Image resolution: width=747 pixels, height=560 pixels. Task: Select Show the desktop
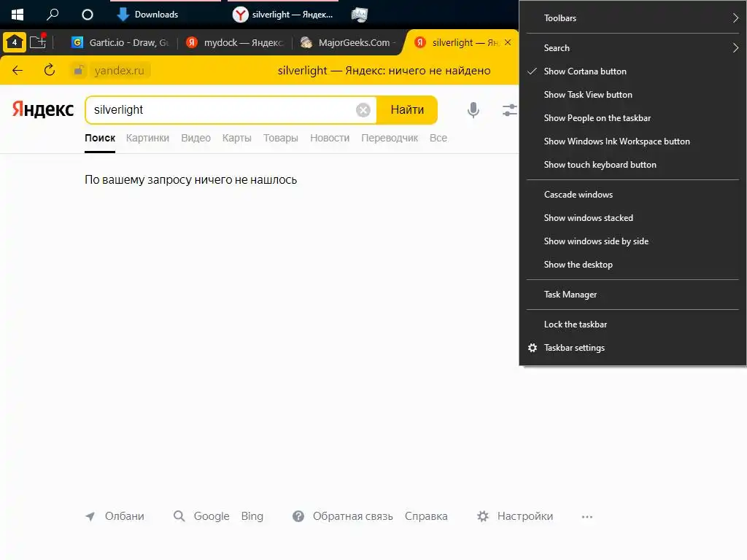pos(632,265)
